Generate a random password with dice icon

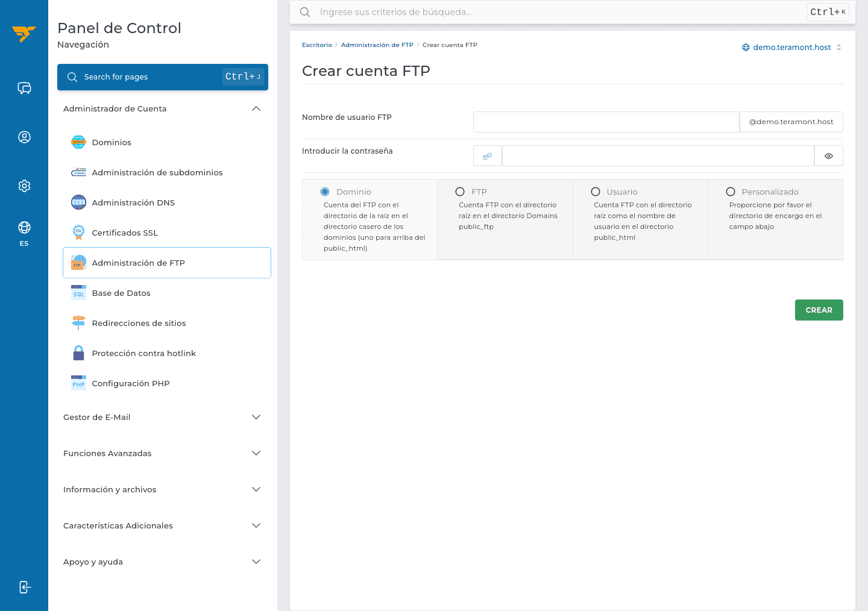tap(488, 156)
